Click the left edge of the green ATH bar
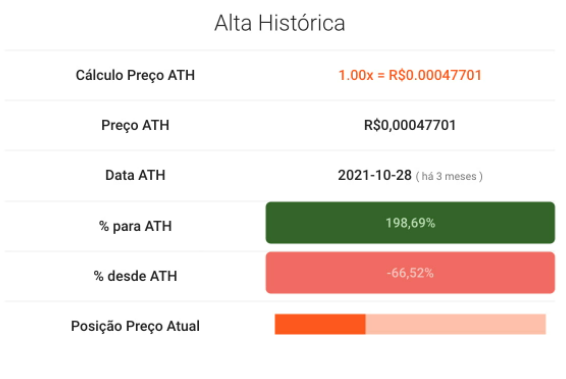Screen dimensions: 566x379 [x=269, y=223]
